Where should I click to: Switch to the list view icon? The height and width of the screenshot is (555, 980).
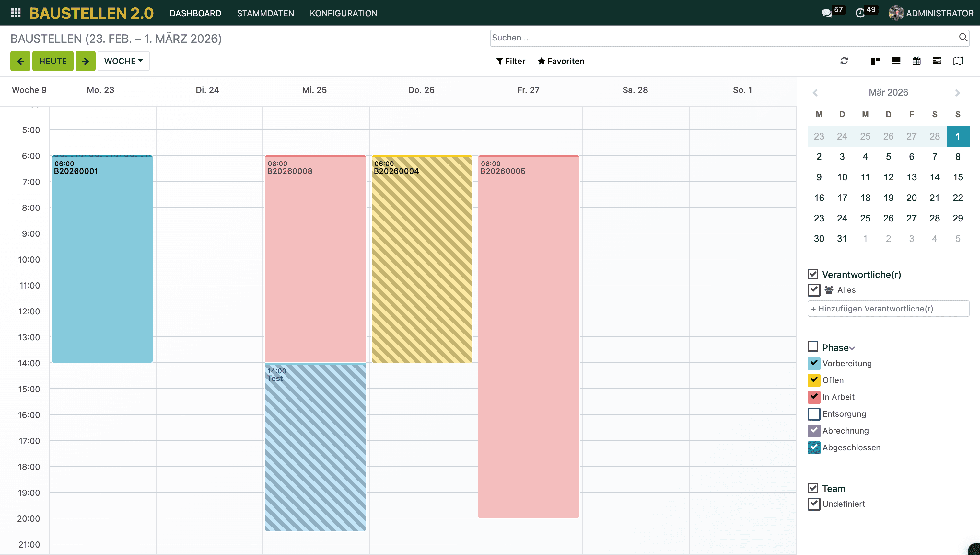click(x=896, y=61)
